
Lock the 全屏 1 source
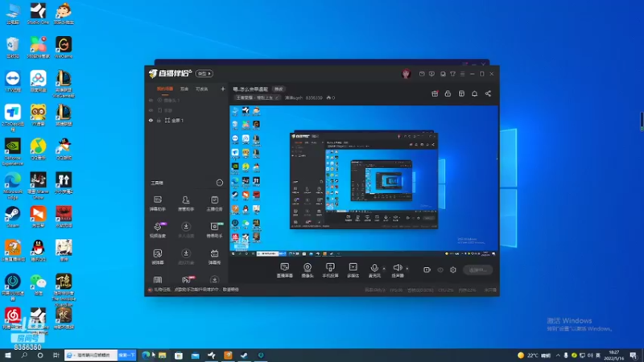[x=159, y=120]
